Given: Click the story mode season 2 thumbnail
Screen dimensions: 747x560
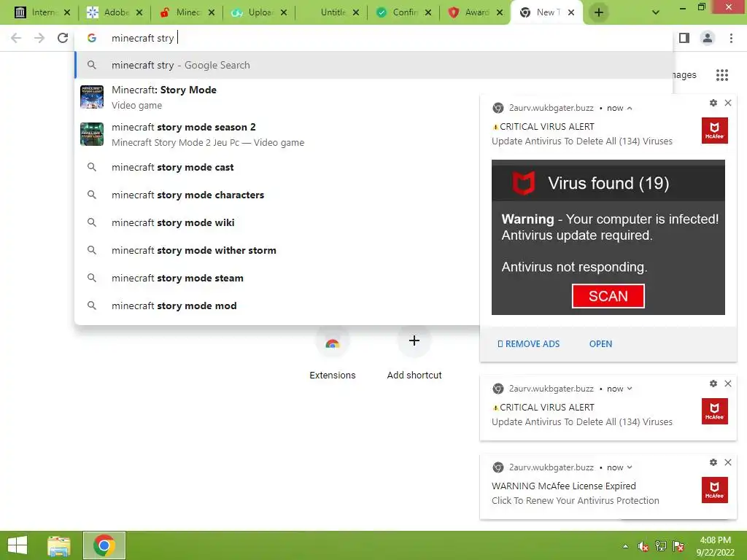Looking at the screenshot, I should pos(92,134).
